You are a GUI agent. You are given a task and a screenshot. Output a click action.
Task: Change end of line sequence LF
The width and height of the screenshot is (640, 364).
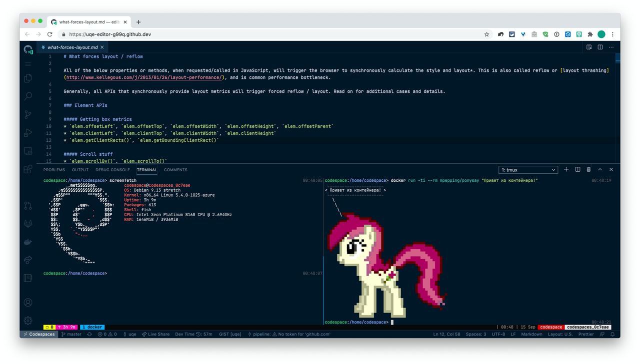coord(513,334)
